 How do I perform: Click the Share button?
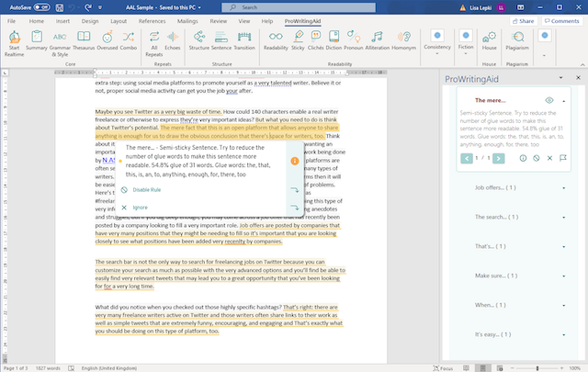[523, 21]
